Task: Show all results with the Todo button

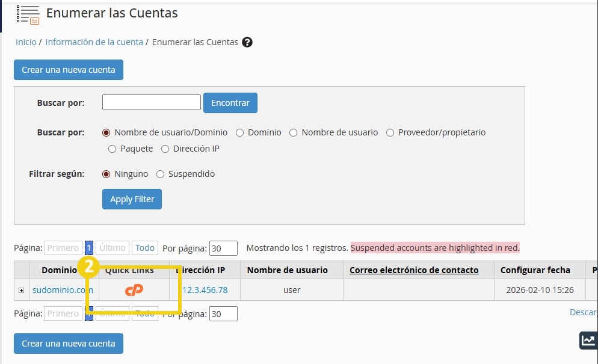Action: pyautogui.click(x=144, y=247)
